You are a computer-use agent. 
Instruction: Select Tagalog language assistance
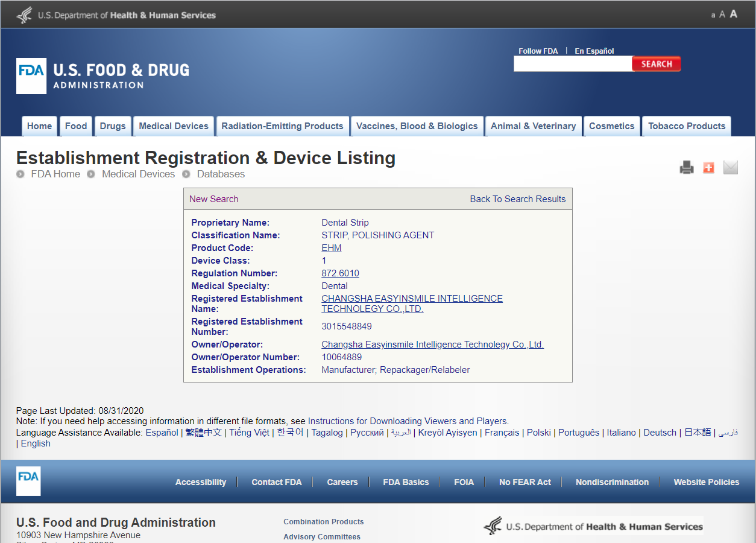point(327,433)
